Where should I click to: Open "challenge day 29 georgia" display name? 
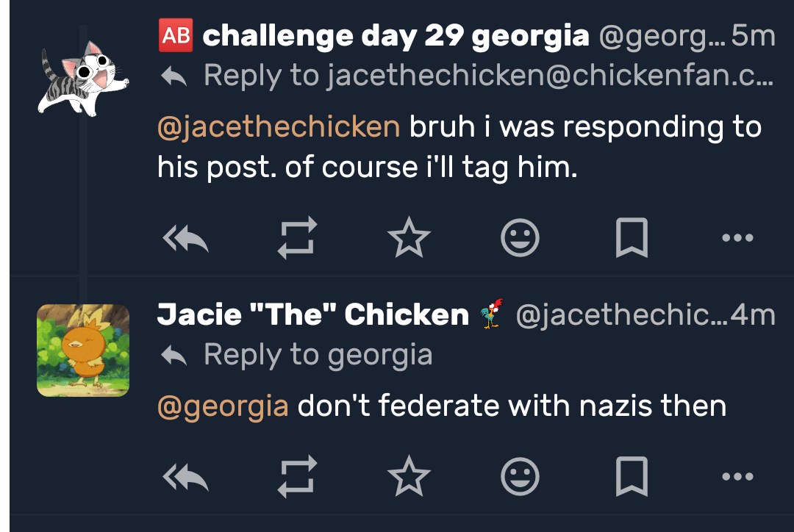pyautogui.click(x=395, y=36)
